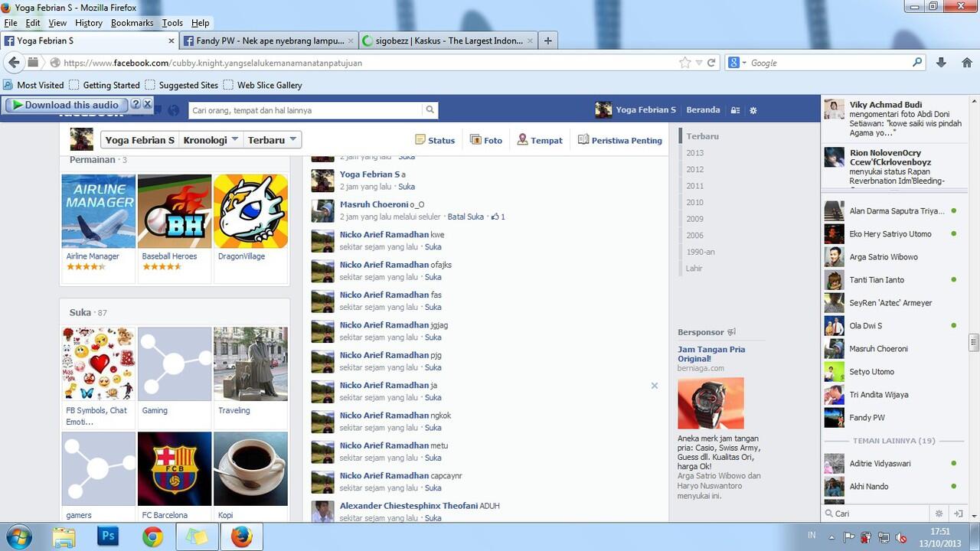Viewport: 980px width, 551px height.
Task: Show hidden system tray icons arrow
Action: click(831, 537)
